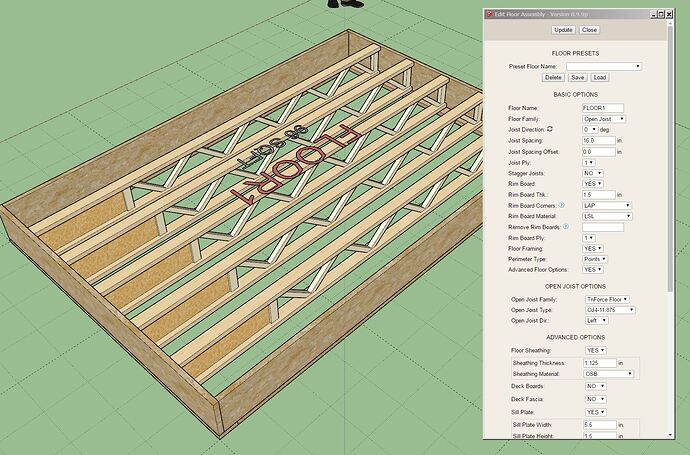The height and width of the screenshot is (455, 690).
Task: Click the Close button in dialog
Action: click(x=589, y=30)
